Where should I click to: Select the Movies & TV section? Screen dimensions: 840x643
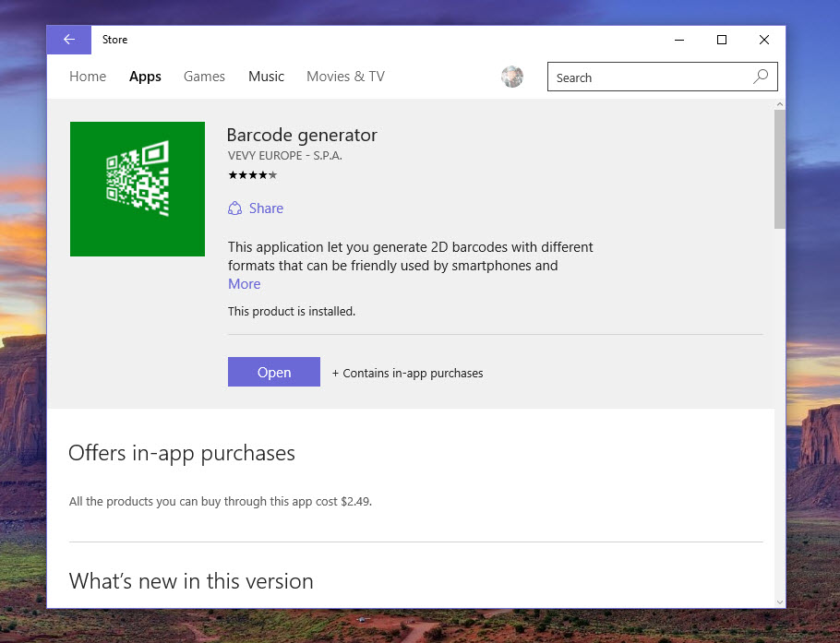pyautogui.click(x=345, y=77)
